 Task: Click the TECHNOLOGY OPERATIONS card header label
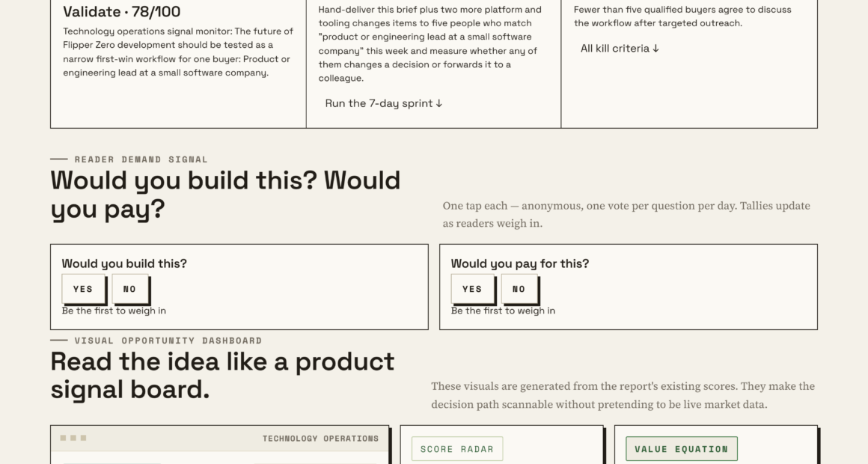tap(320, 439)
